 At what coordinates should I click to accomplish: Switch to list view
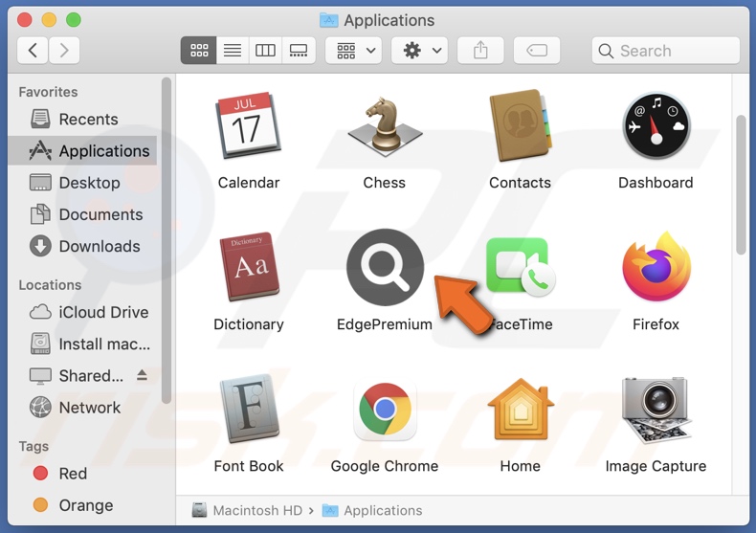233,50
